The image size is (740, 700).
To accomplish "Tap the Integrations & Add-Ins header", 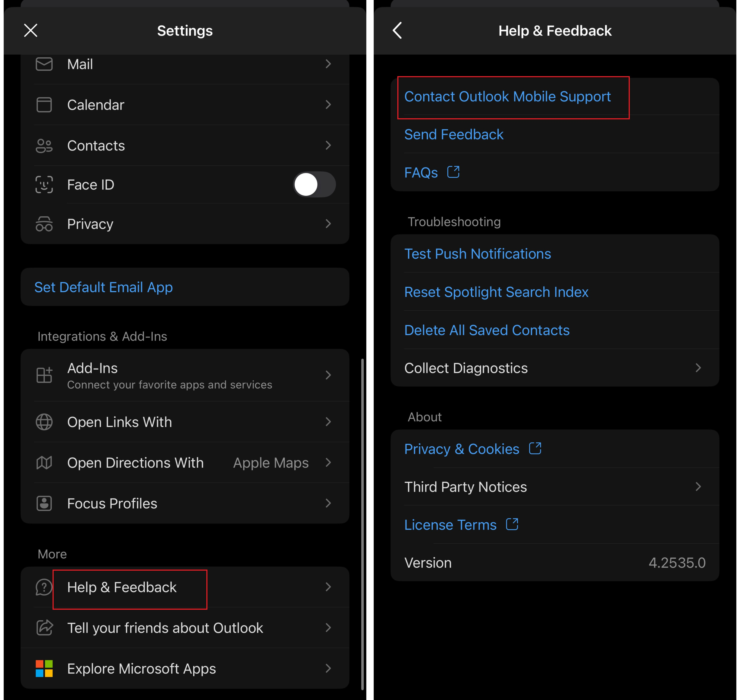I will 102,336.
